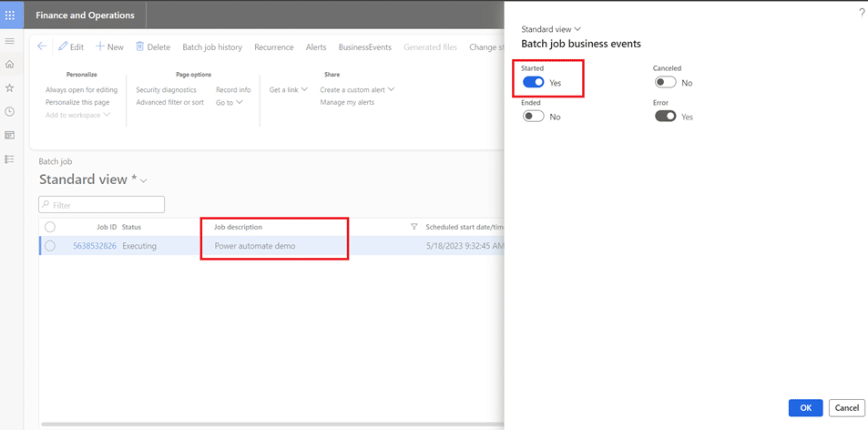Select the Power automate demo row circle
The image size is (868, 430).
(50, 246)
